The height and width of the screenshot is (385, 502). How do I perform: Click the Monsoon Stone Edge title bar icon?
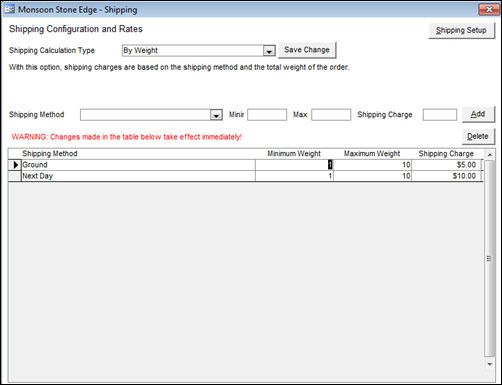(x=9, y=9)
